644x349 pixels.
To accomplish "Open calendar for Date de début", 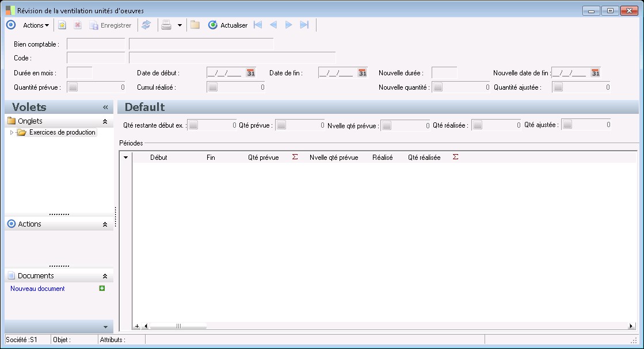I will pos(251,73).
